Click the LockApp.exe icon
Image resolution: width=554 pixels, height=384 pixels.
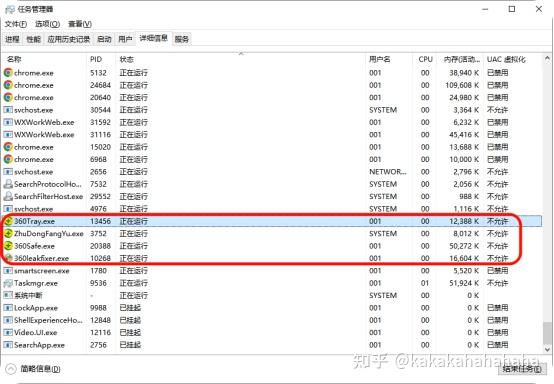tap(8, 308)
